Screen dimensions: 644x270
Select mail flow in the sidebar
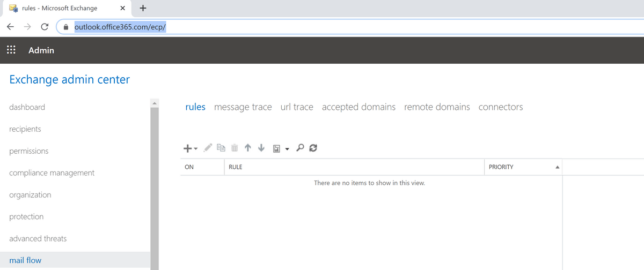75,260
